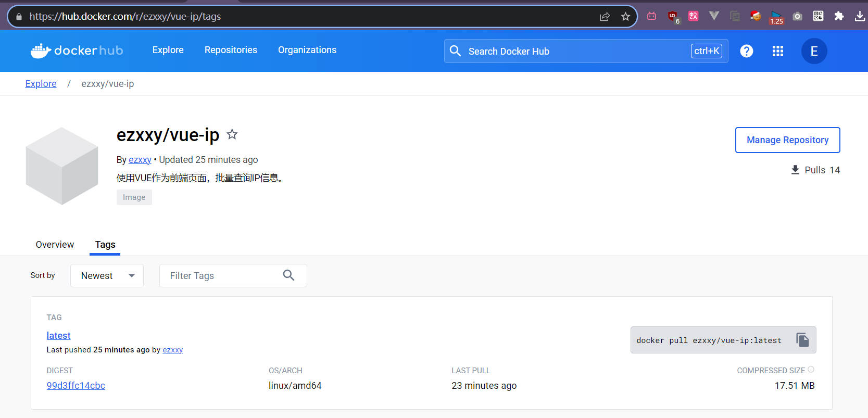
Task: Select the Tags tab
Action: (105, 244)
